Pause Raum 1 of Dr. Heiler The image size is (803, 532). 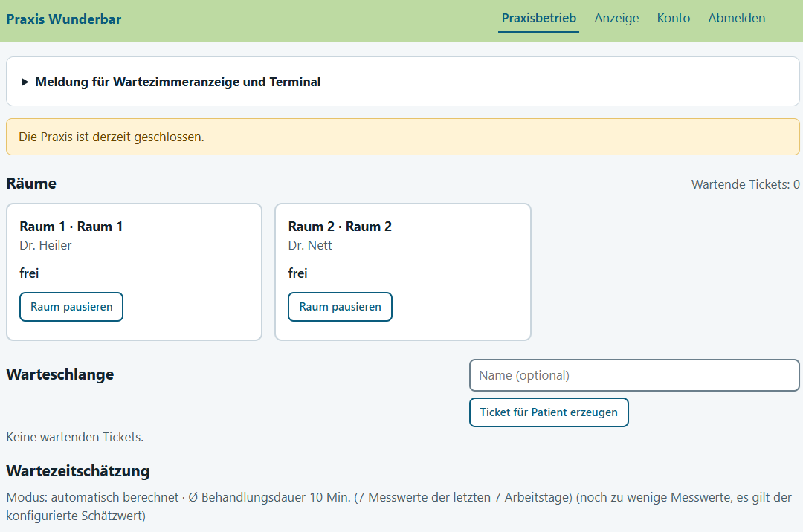(x=71, y=307)
